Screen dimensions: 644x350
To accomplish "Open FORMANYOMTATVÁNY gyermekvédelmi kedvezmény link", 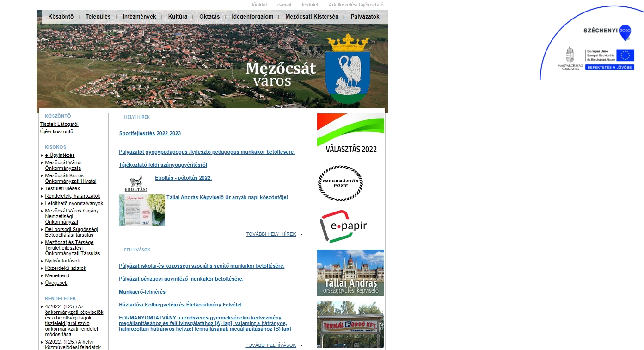I will pyautogui.click(x=205, y=323).
